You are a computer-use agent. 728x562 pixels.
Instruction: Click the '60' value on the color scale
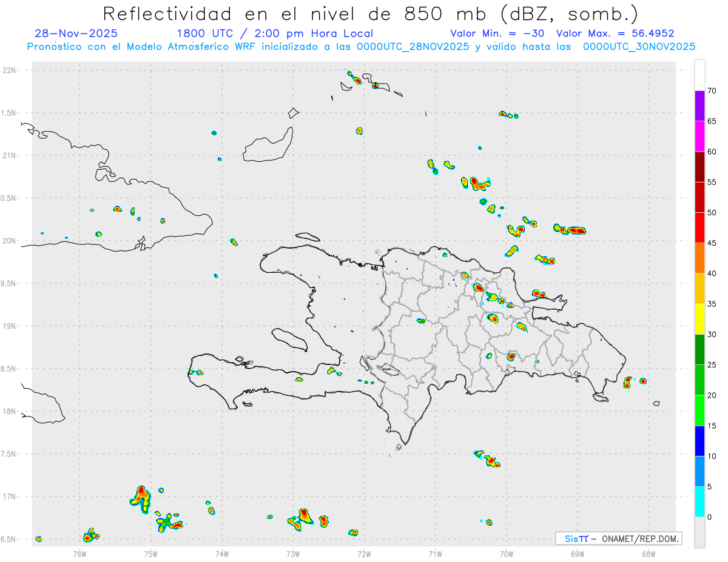712,152
